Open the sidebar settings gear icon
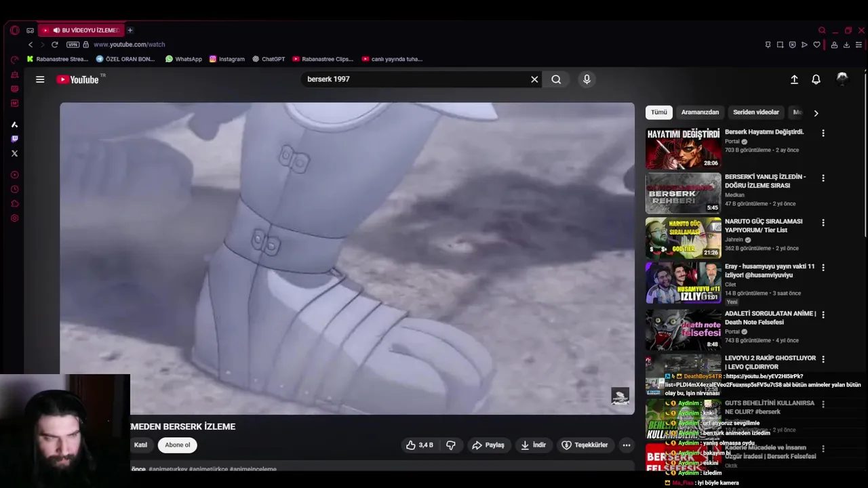Viewport: 868px width, 488px height. 14,218
